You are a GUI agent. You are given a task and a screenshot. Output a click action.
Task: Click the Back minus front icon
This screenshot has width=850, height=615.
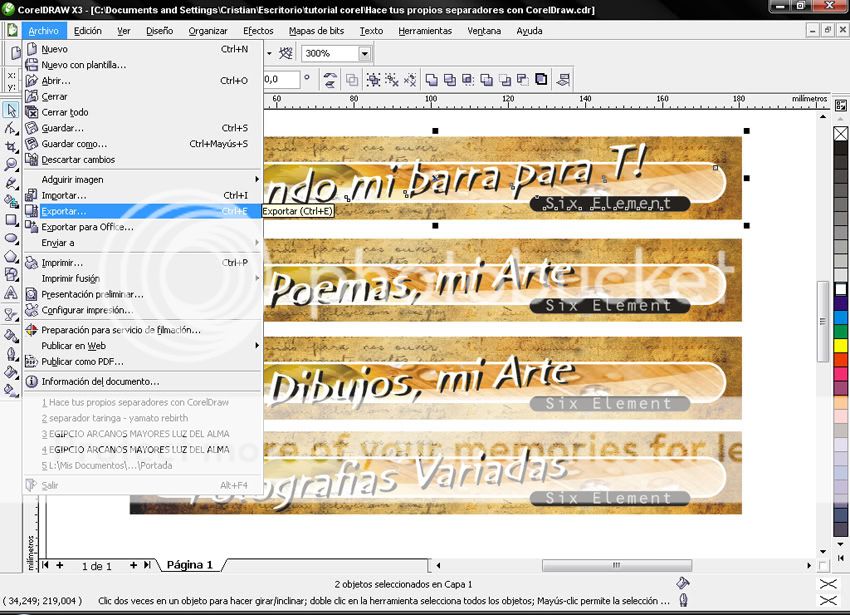(x=523, y=80)
